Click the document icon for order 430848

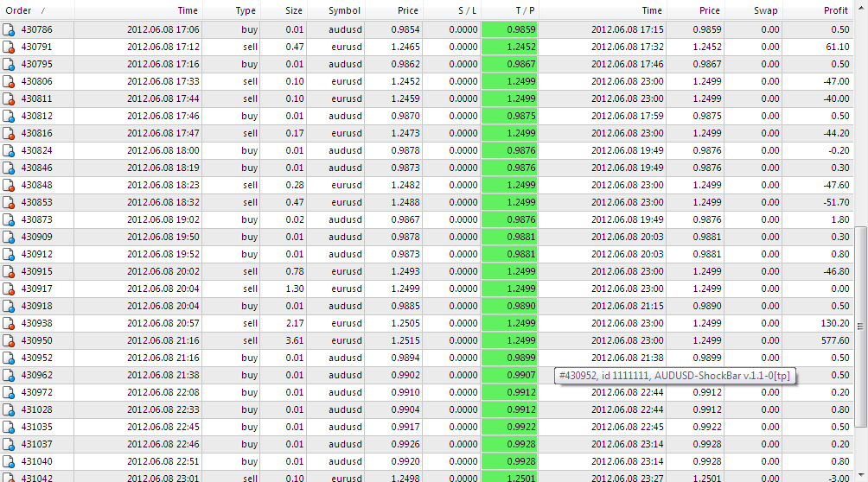pos(9,186)
